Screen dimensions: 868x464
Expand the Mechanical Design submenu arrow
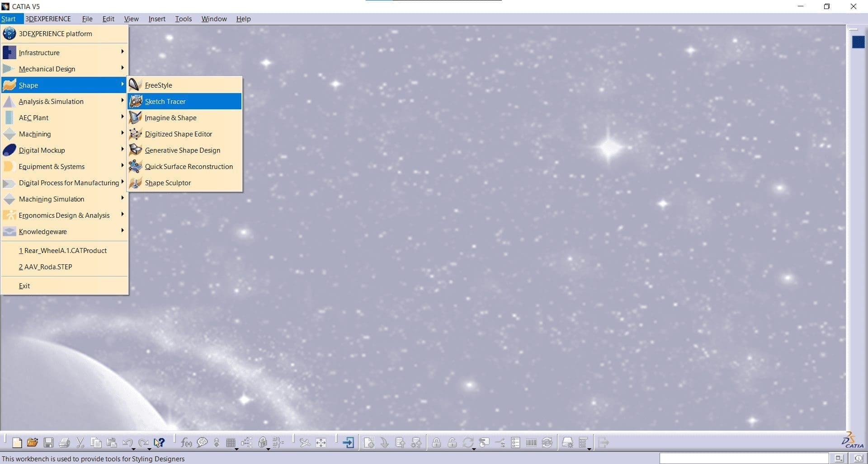(123, 68)
